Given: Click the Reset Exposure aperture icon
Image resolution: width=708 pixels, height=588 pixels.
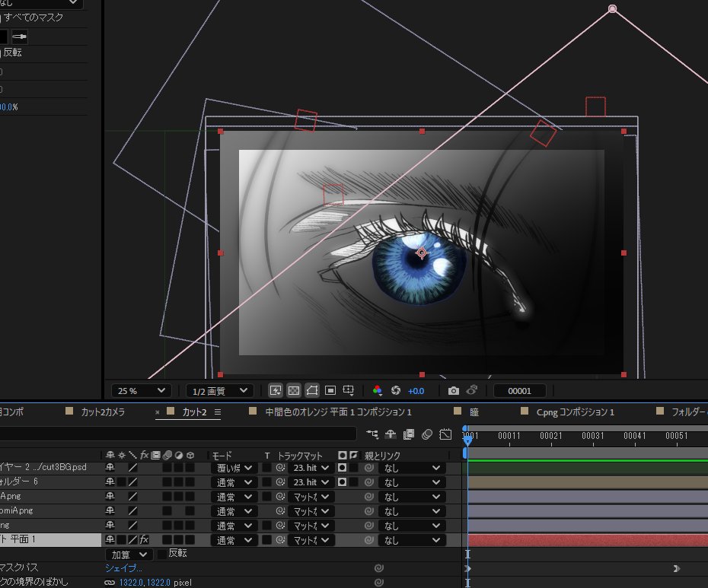Looking at the screenshot, I should pyautogui.click(x=396, y=391).
